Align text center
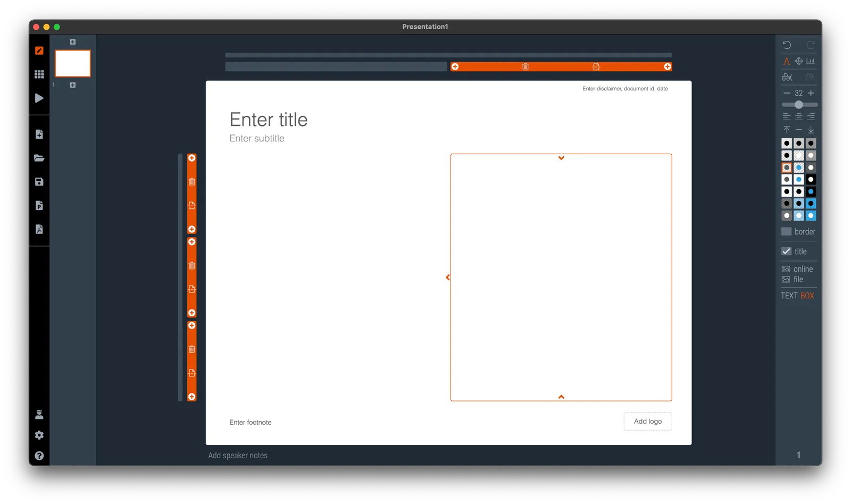851x504 pixels. [798, 117]
